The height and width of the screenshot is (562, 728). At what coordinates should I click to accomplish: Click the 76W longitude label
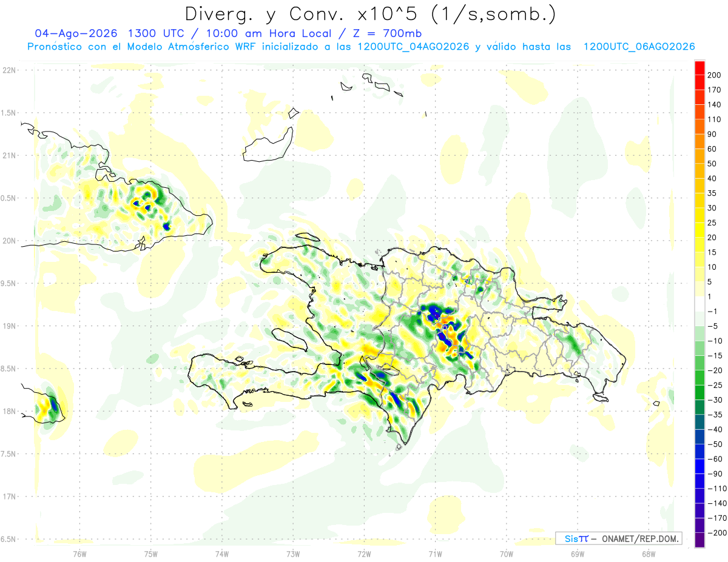pyautogui.click(x=79, y=554)
